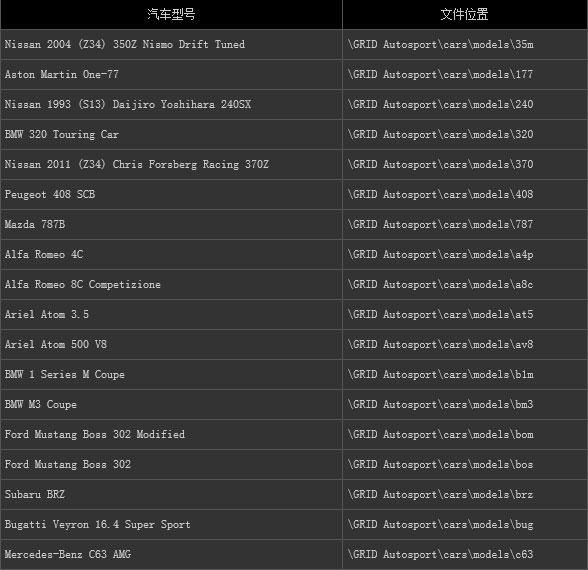
Task: Select the Mazda 787B cell
Action: click(x=171, y=225)
